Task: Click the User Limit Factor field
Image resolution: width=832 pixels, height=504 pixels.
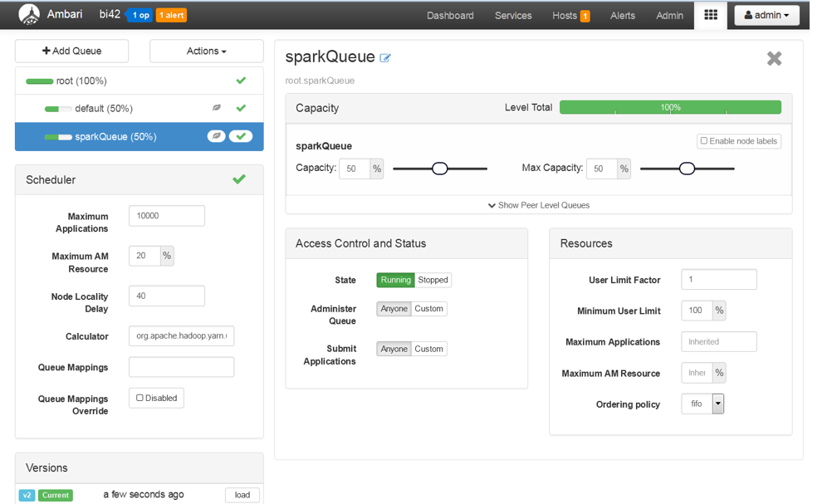Action: [719, 279]
